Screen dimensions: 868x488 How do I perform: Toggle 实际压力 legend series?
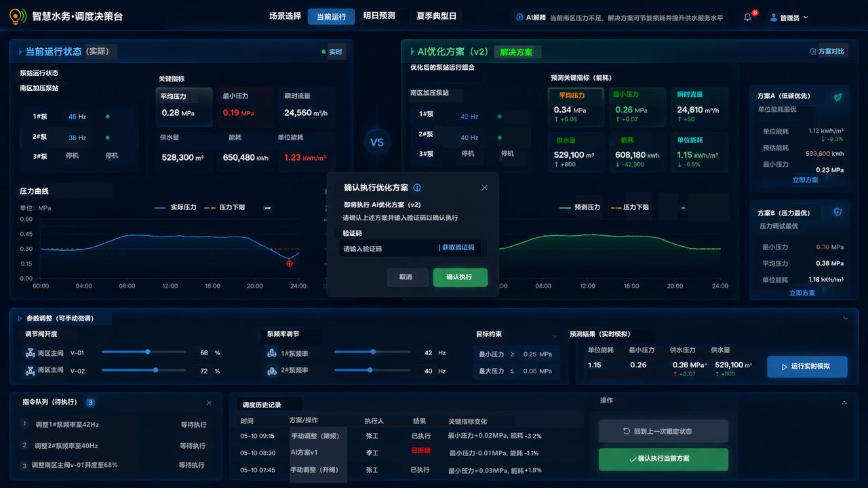175,207
